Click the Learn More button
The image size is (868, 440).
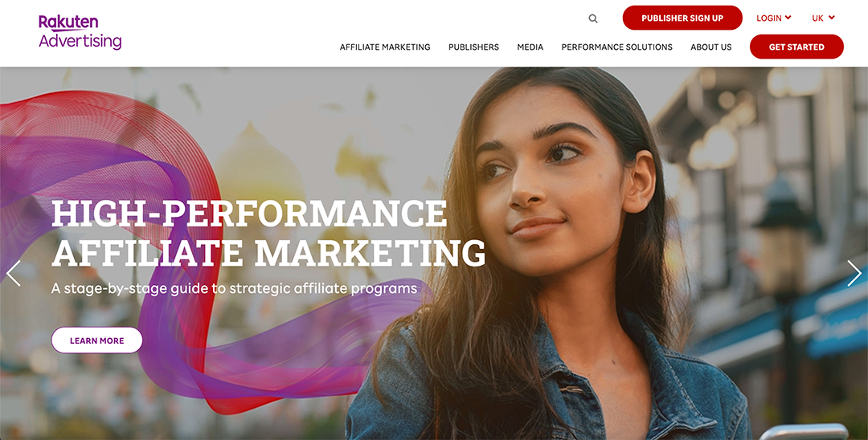(x=97, y=340)
